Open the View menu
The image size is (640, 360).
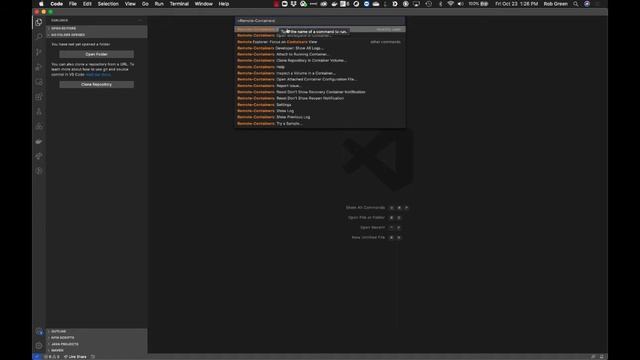tap(130, 4)
